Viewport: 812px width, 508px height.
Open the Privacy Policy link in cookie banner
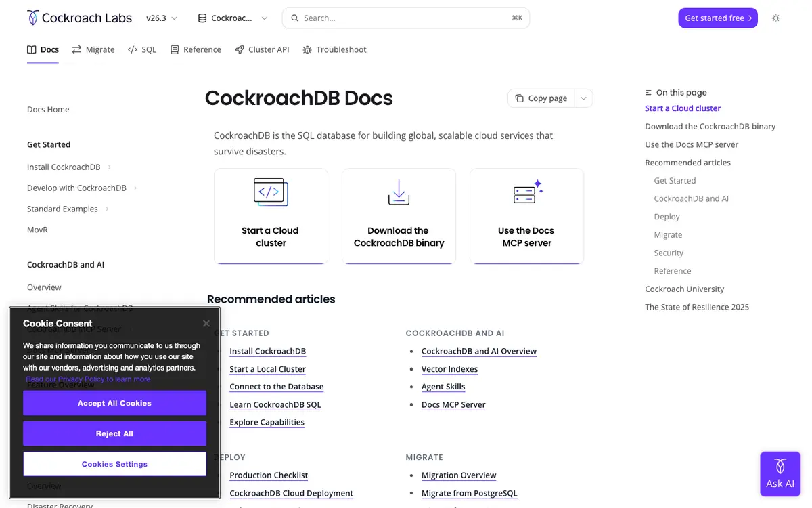click(x=88, y=379)
